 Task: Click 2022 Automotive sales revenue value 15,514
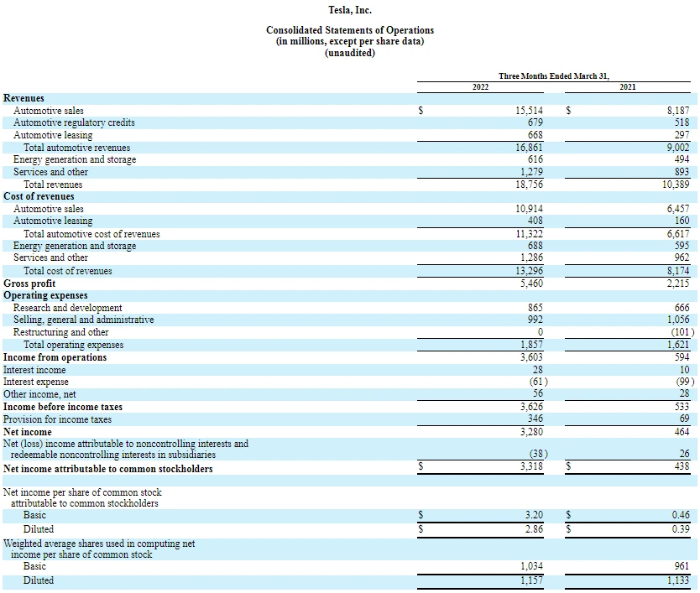pos(530,110)
